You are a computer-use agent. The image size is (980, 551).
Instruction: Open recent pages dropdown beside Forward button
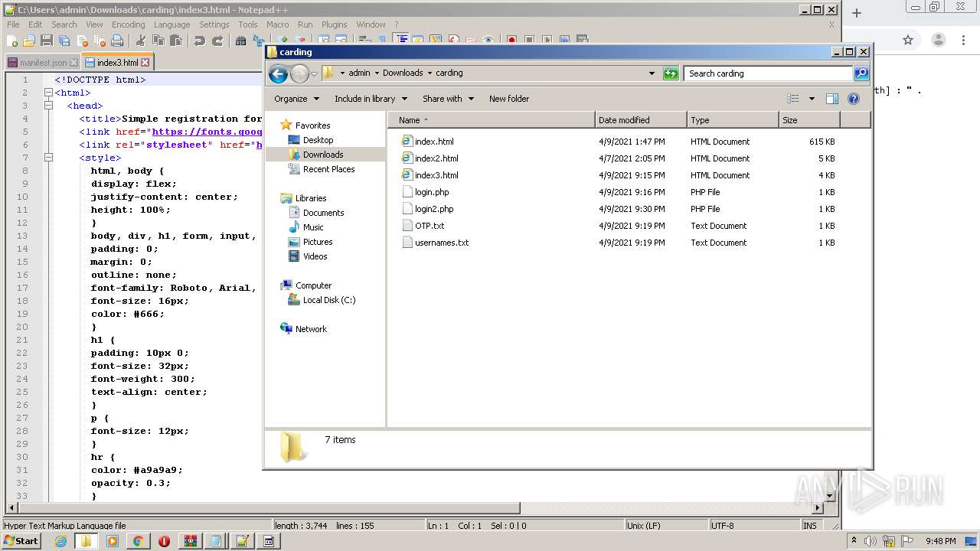[x=314, y=74]
